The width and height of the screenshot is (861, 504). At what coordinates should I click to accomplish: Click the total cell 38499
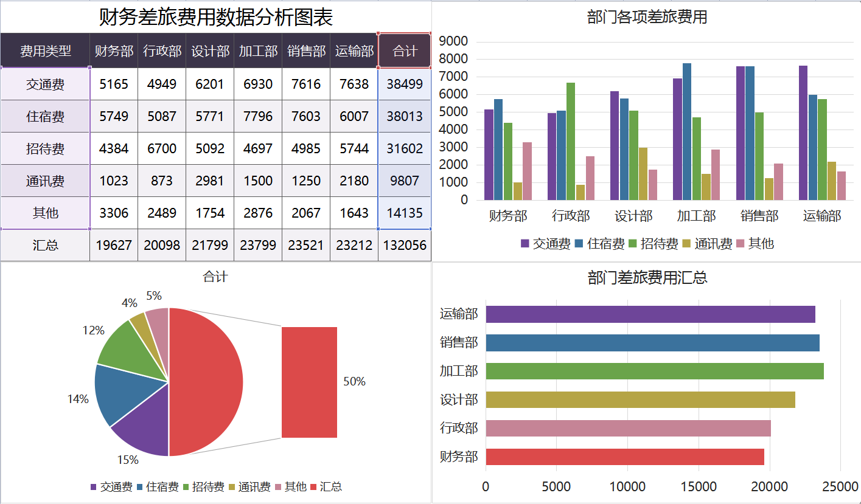pyautogui.click(x=405, y=85)
